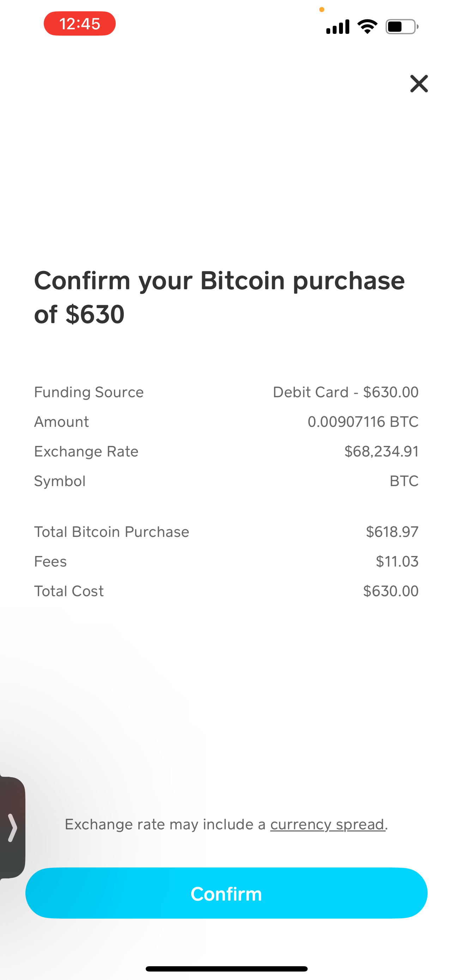Tap the home indicator bar
The image size is (453, 980).
coord(226,969)
